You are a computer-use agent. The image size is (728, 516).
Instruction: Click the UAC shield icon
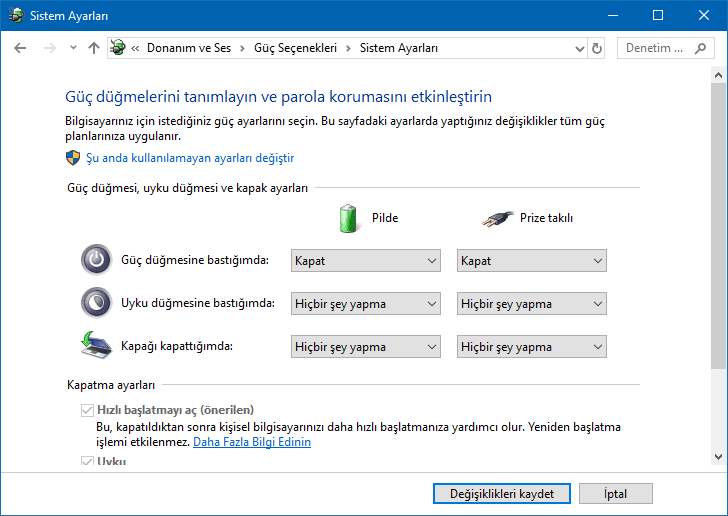pyautogui.click(x=73, y=158)
